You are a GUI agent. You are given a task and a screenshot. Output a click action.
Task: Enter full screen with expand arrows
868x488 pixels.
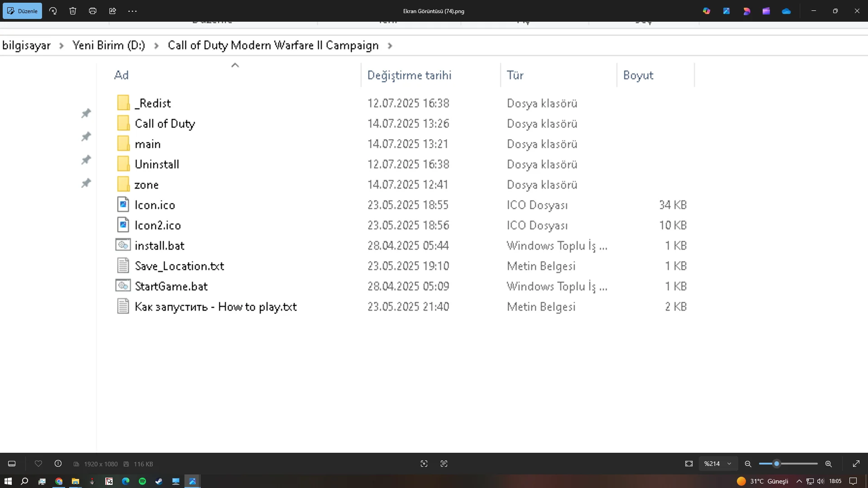856,464
